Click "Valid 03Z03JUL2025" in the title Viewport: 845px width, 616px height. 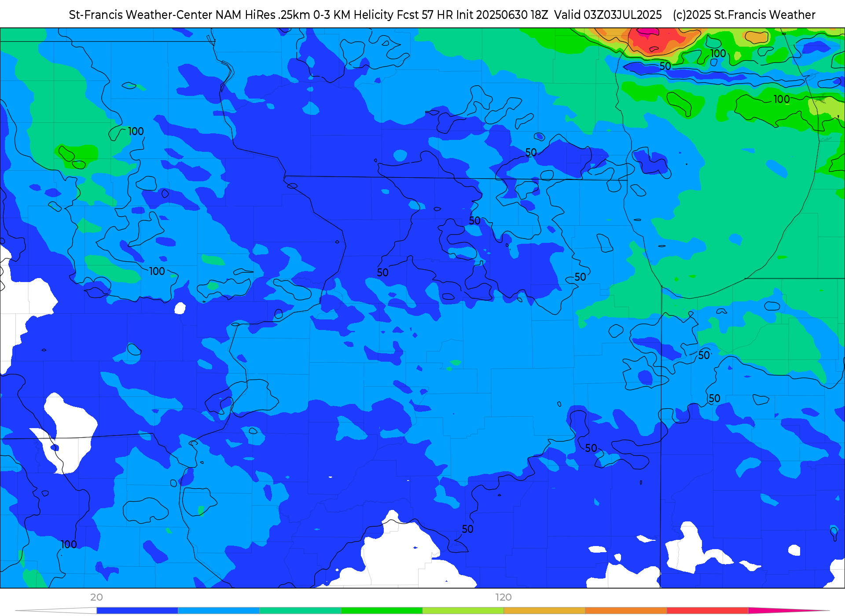point(608,15)
